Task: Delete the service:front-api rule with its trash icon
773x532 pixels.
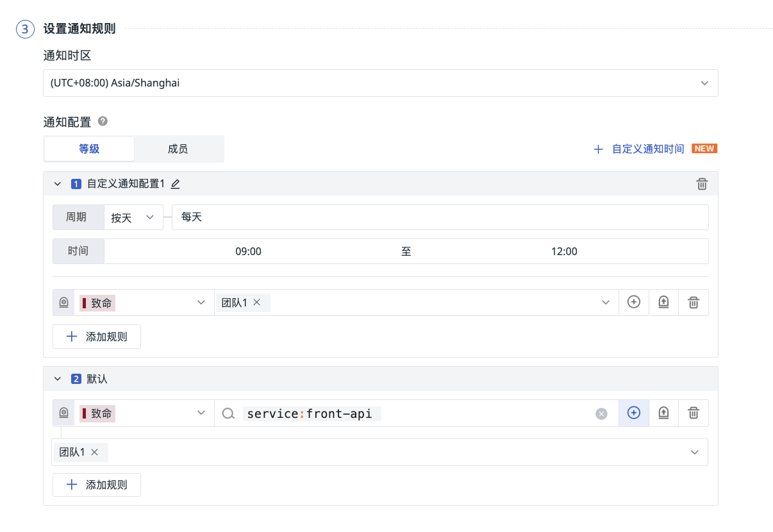Action: [x=693, y=413]
